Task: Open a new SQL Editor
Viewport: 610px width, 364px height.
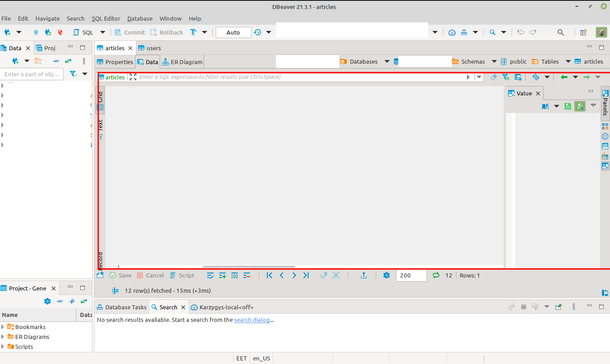Action: point(82,32)
